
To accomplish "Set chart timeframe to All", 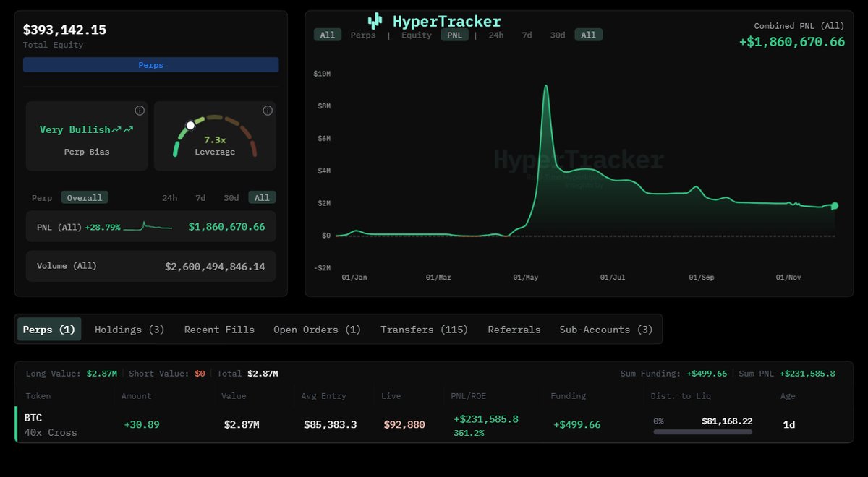I will click(589, 35).
